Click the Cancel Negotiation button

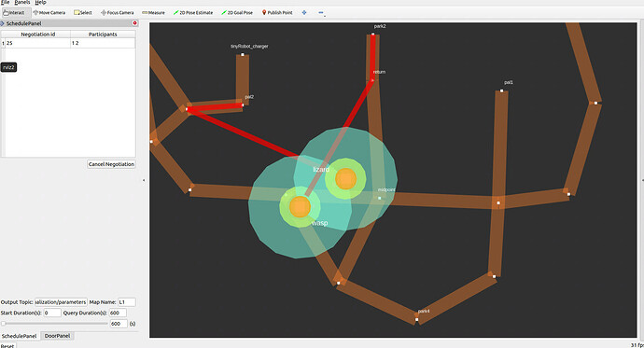pyautogui.click(x=111, y=164)
